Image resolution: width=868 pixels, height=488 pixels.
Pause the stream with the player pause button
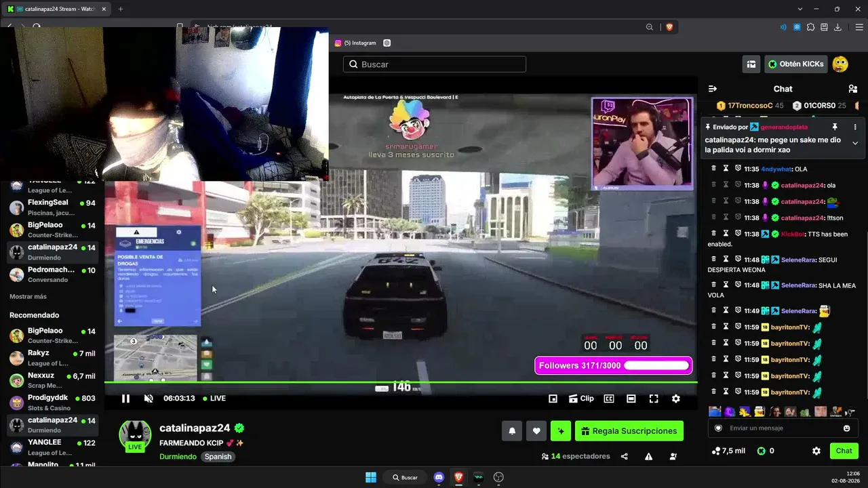click(x=125, y=399)
